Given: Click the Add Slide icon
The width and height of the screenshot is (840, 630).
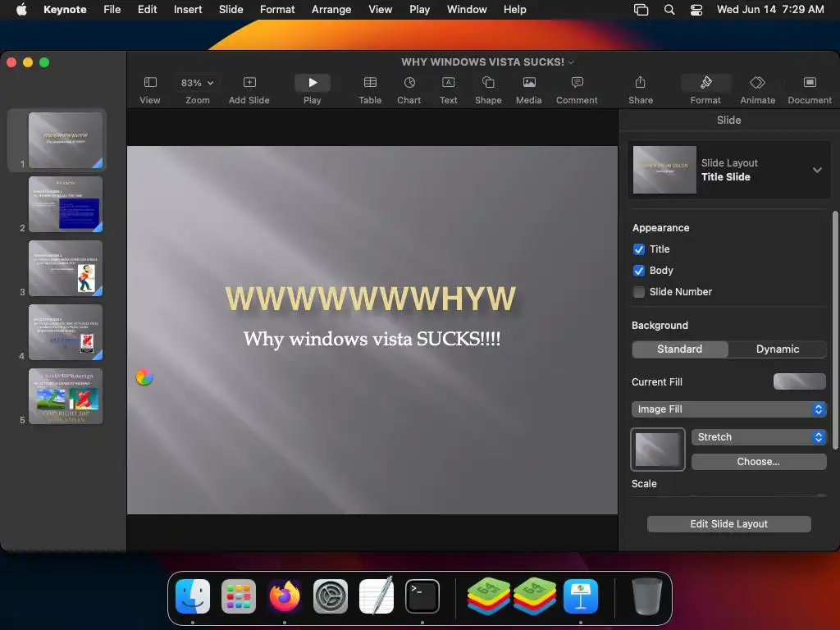Looking at the screenshot, I should tap(249, 83).
